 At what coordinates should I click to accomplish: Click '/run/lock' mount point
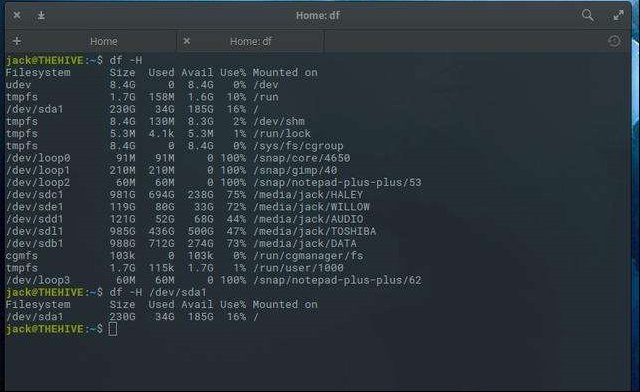(x=282, y=134)
